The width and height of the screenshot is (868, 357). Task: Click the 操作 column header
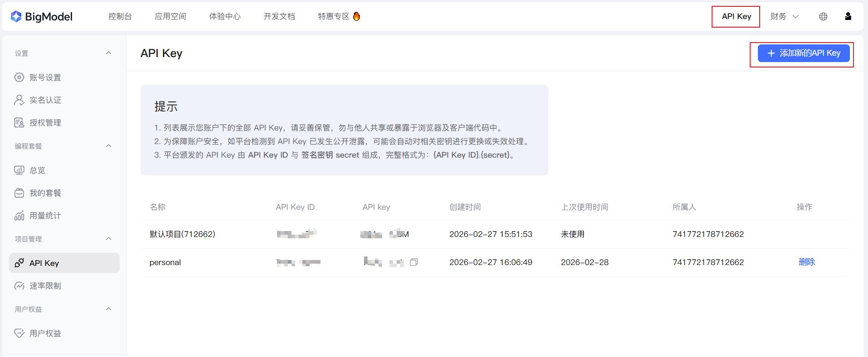pos(805,207)
